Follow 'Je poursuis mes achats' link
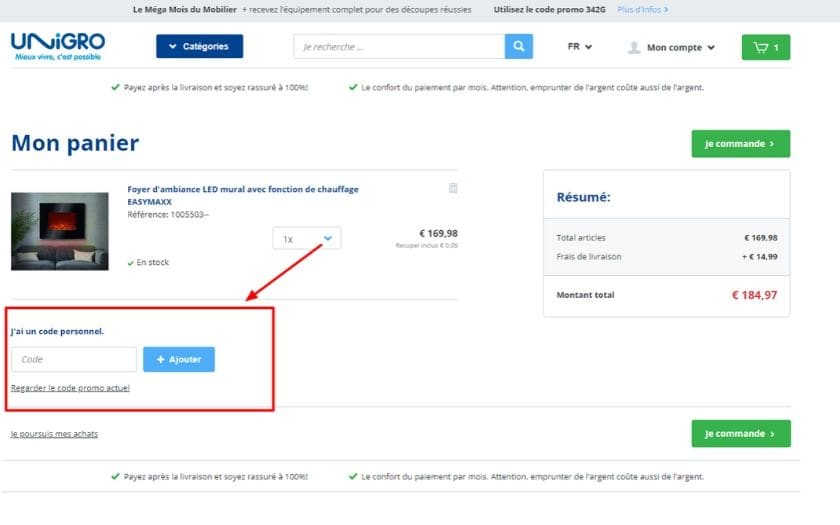The image size is (840, 525). [54, 433]
